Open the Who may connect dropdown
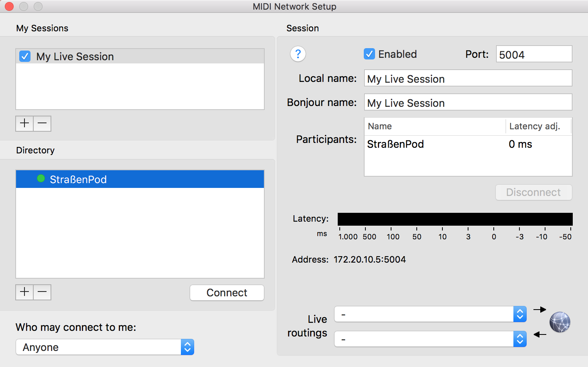Viewport: 588px width, 367px height. click(x=105, y=347)
